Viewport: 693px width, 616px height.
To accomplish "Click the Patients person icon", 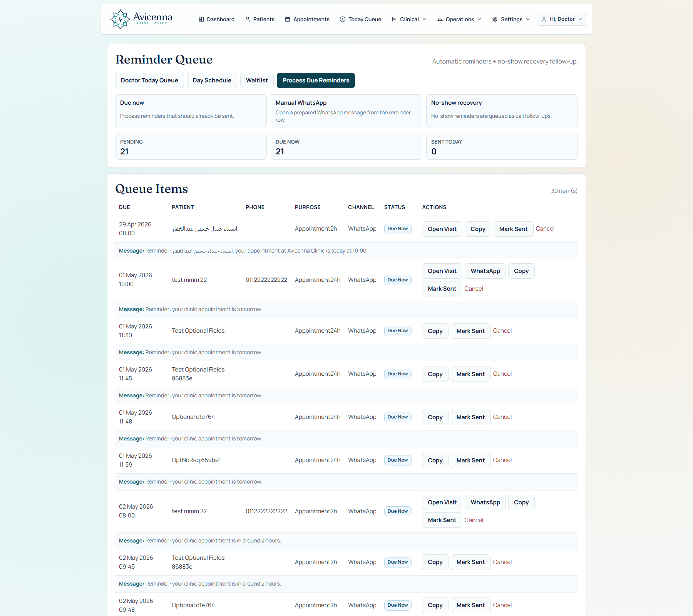I will tap(248, 19).
